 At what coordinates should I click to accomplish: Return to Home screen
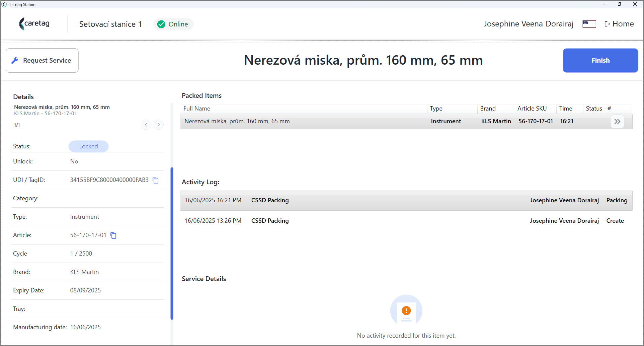click(619, 24)
